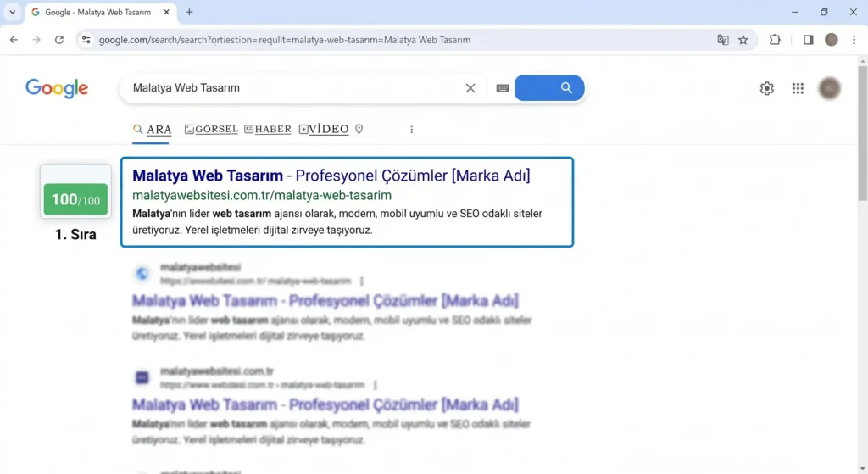The image size is (868, 474).
Task: Click the top result description snippet text
Action: coord(337,221)
